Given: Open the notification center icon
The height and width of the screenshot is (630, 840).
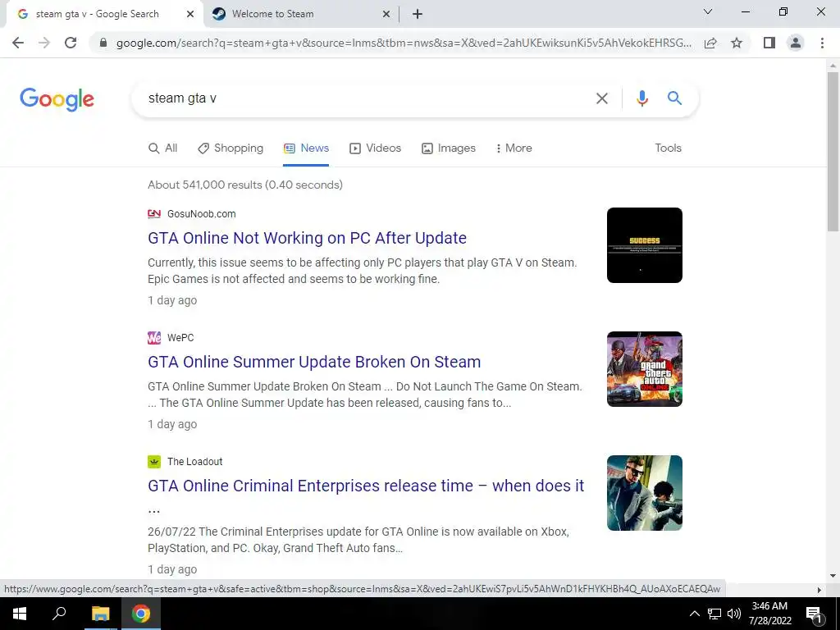Looking at the screenshot, I should point(814,614).
